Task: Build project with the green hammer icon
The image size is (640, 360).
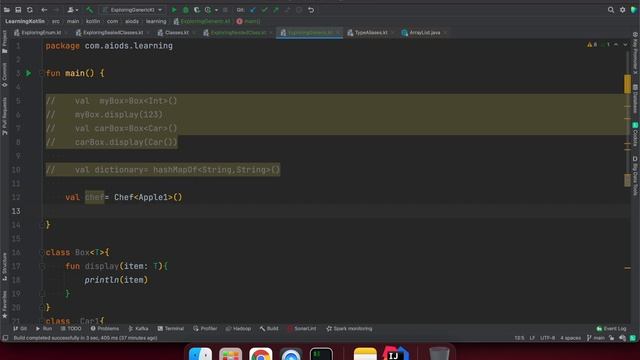Action: [x=89, y=10]
